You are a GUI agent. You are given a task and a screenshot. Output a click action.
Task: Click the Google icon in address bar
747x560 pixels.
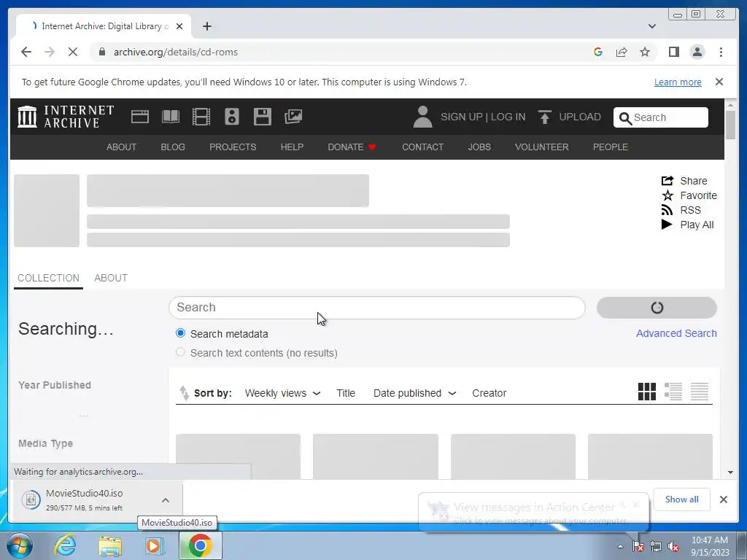click(598, 52)
